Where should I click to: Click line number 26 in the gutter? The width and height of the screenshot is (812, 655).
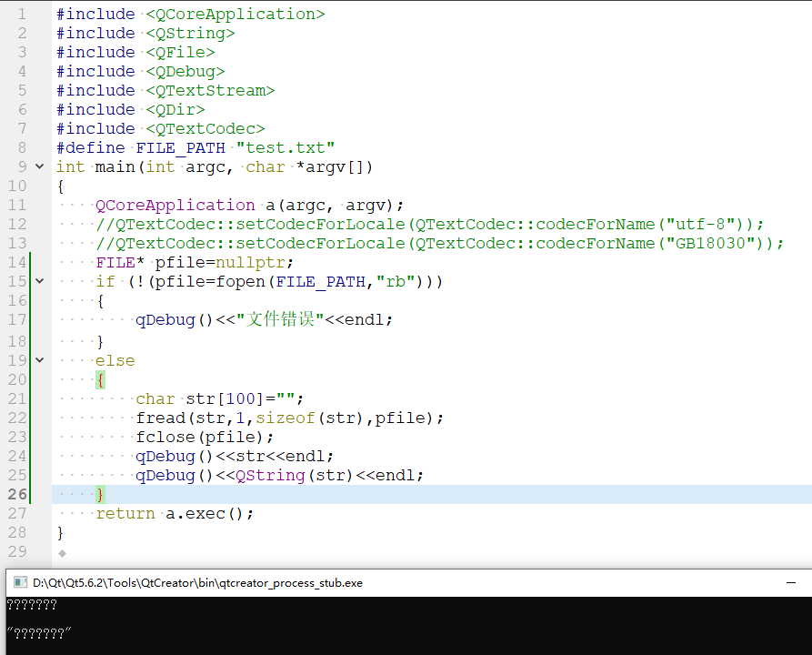point(17,494)
